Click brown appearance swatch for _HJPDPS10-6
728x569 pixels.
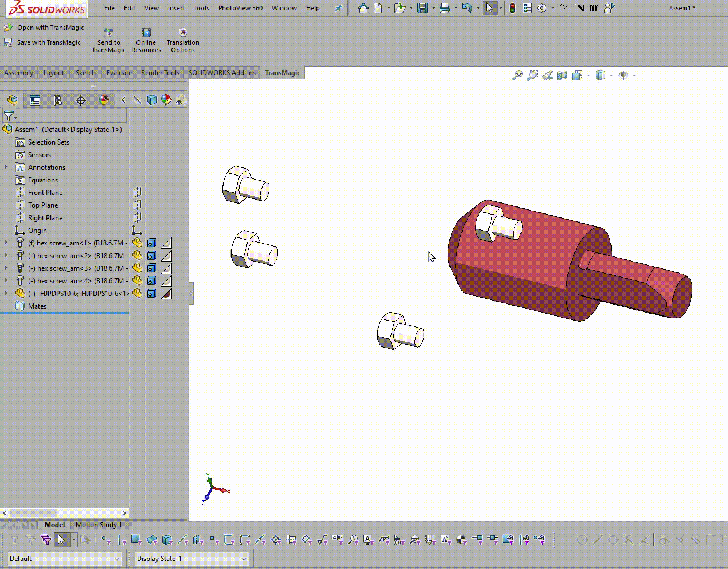(166, 294)
